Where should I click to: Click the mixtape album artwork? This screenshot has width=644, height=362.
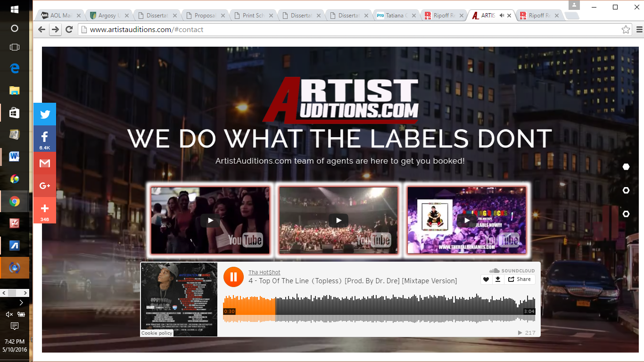coord(179,299)
